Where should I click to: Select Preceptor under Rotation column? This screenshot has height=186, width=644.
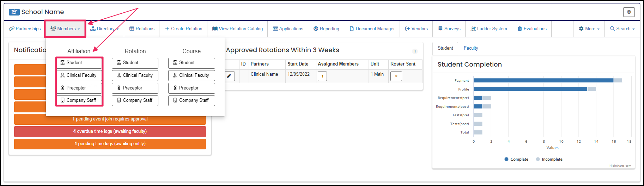pos(135,88)
